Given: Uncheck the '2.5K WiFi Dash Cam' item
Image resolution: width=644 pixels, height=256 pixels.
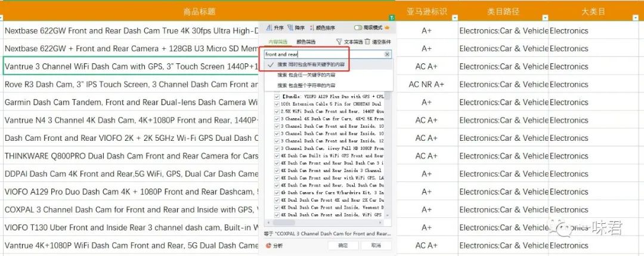Looking at the screenshot, I should [277, 112].
